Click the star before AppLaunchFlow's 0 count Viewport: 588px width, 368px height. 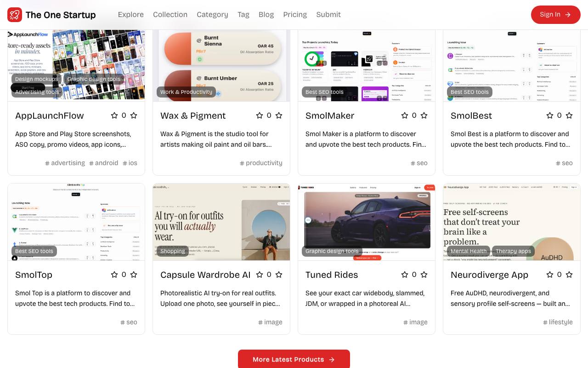114,115
